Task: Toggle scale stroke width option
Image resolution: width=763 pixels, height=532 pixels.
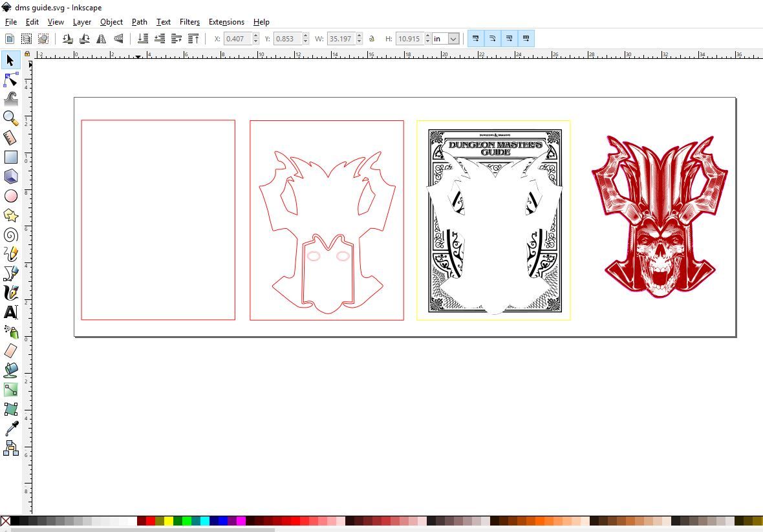Action: coord(476,38)
